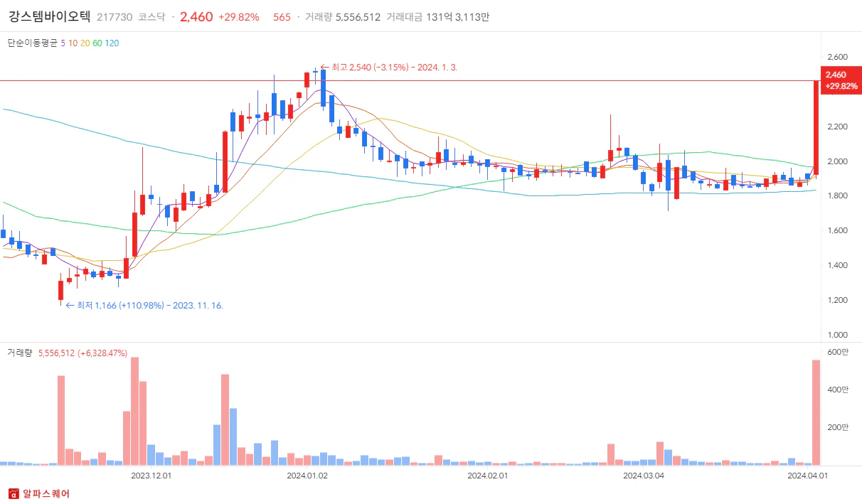The width and height of the screenshot is (862, 504).
Task: Click the 알파스퀘어 brand text
Action: (x=46, y=493)
